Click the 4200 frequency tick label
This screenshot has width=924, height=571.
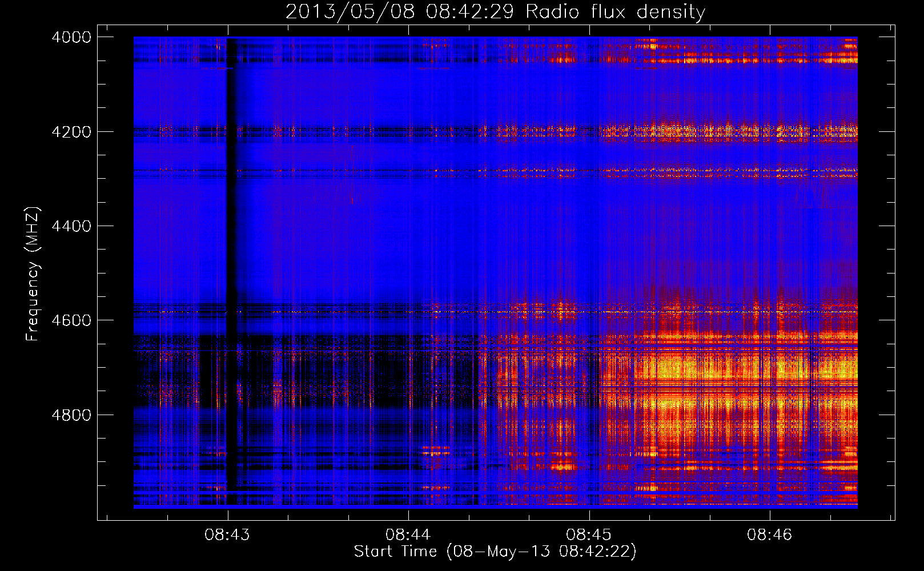click(x=71, y=132)
